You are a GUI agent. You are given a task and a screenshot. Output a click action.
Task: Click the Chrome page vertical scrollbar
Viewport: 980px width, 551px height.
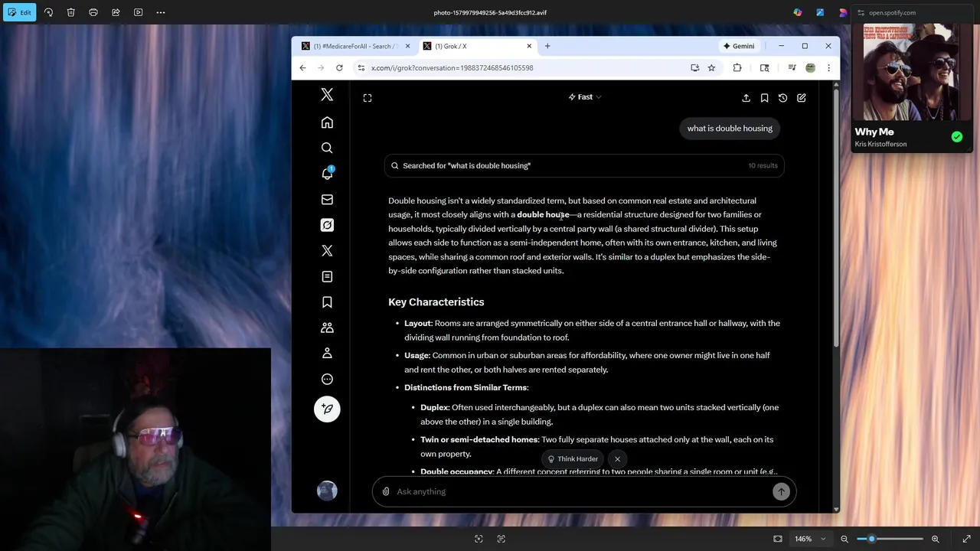tap(836, 218)
